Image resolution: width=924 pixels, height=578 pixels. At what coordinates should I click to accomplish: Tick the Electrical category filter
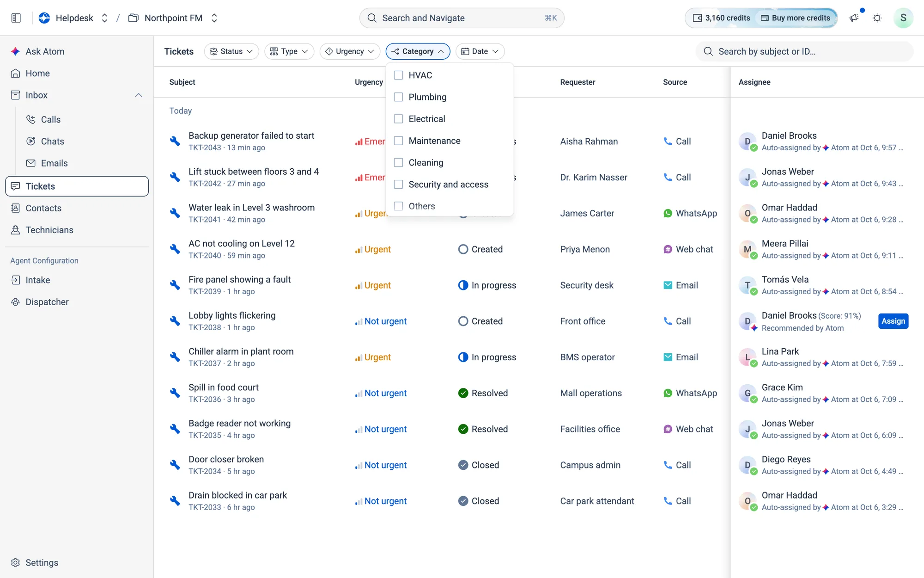click(x=398, y=119)
